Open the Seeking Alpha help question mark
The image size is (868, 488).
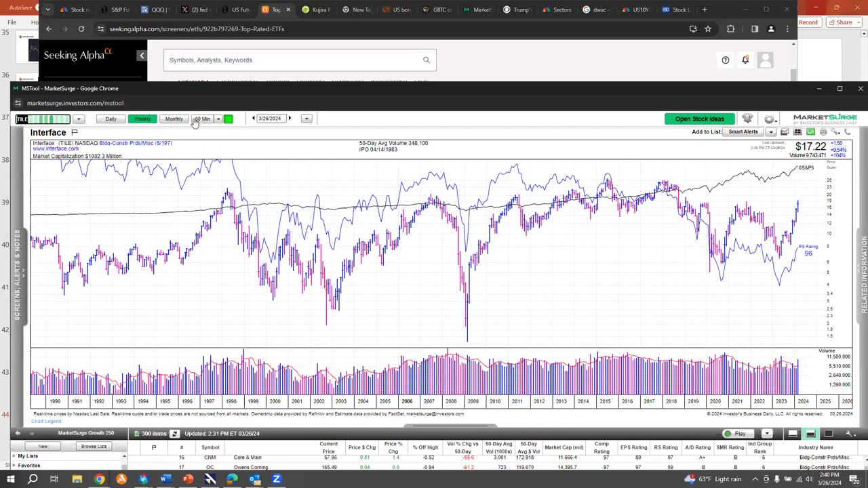pyautogui.click(x=726, y=60)
